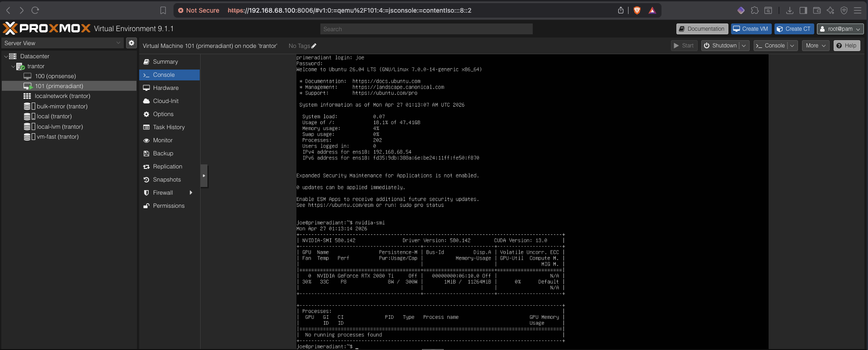
Task: Open the Summary tab
Action: click(x=169, y=62)
